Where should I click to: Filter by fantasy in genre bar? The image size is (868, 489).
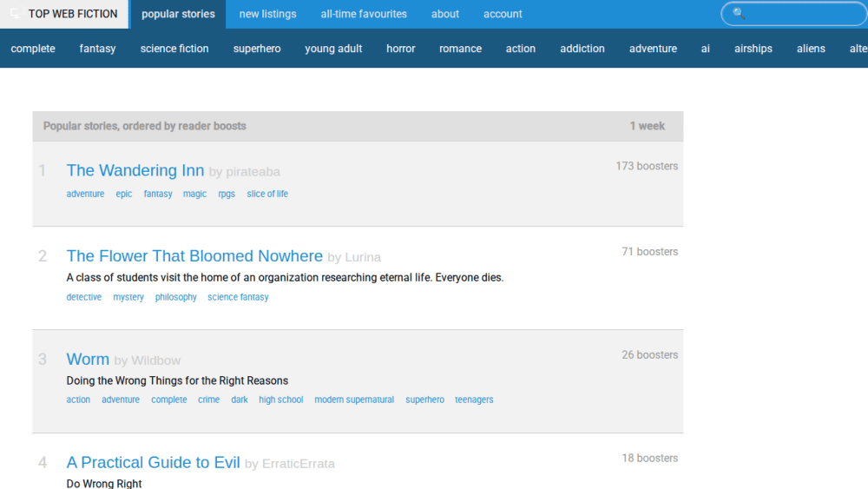[x=97, y=49]
